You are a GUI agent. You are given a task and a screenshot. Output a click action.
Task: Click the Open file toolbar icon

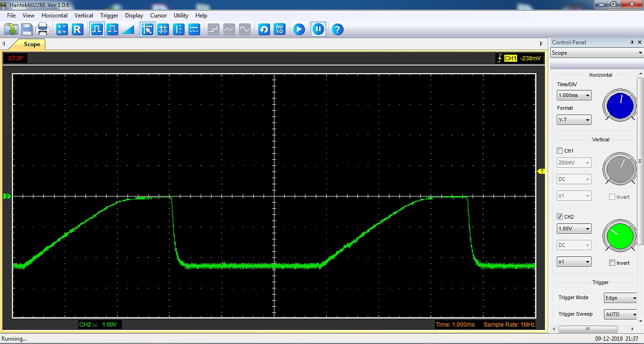(x=11, y=30)
